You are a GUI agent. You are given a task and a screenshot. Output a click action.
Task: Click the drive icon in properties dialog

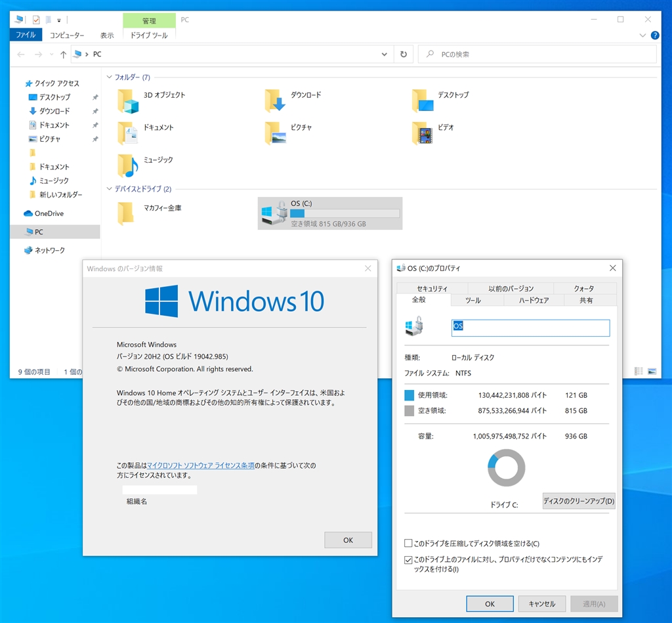tap(415, 326)
